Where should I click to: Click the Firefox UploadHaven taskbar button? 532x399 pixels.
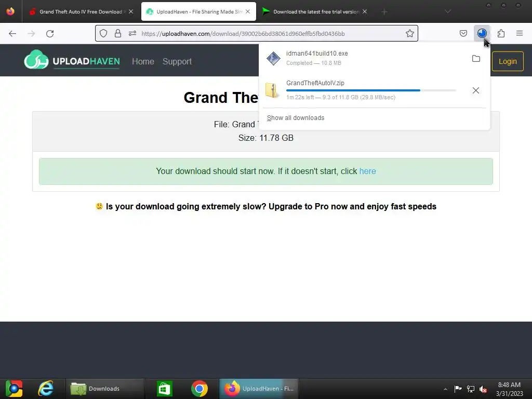[259, 389]
